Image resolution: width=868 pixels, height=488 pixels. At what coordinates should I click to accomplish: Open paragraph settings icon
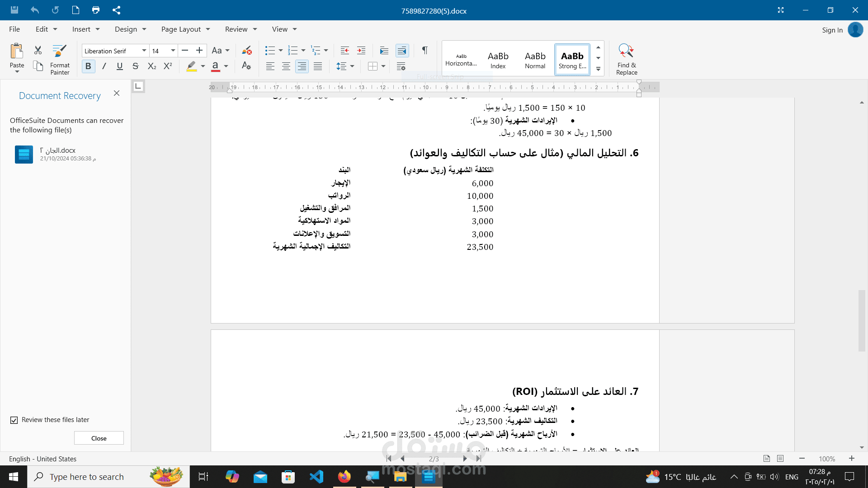401,66
